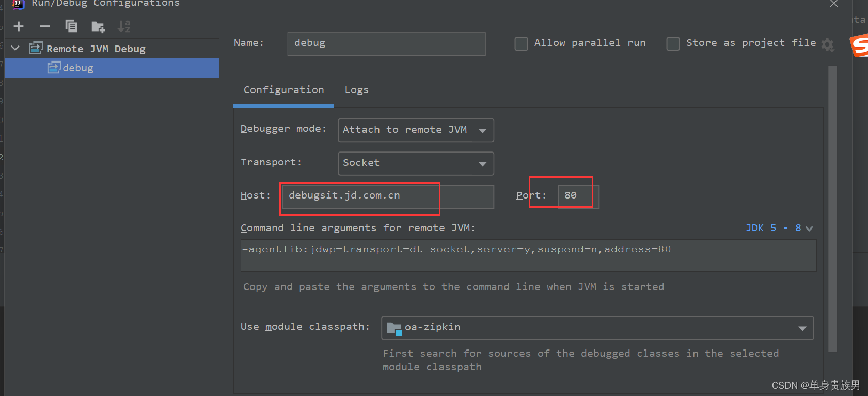This screenshot has width=868, height=396.
Task: Collapse the Remote JVM Debug node
Action: click(x=15, y=48)
